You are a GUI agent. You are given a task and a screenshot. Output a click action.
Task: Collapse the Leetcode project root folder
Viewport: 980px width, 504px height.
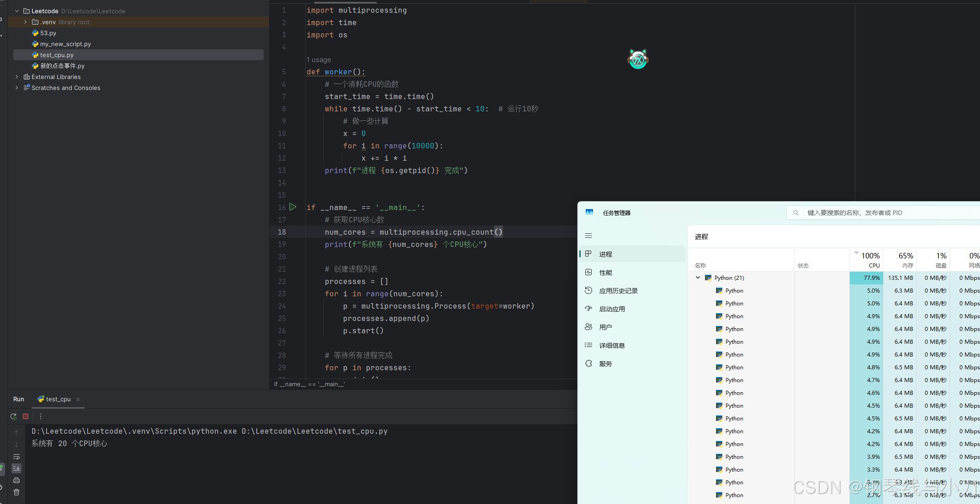click(x=17, y=11)
